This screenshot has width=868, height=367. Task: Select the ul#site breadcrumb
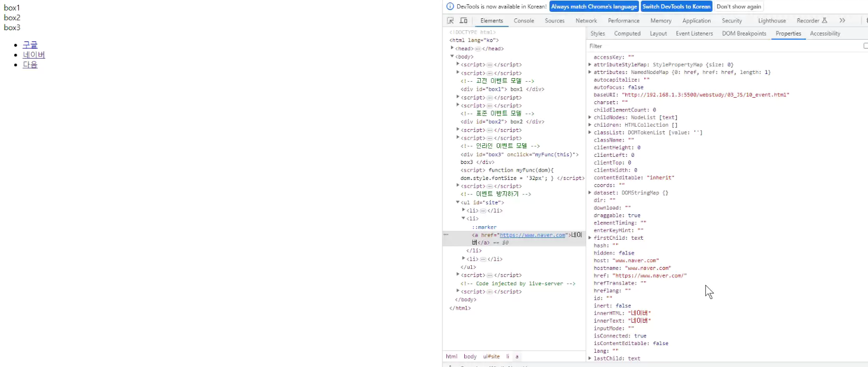491,356
